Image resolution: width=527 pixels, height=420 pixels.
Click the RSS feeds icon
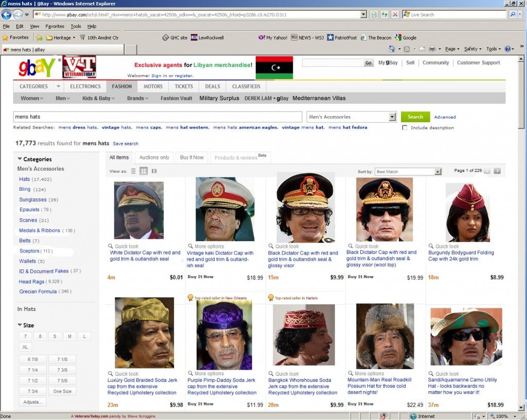(407, 49)
